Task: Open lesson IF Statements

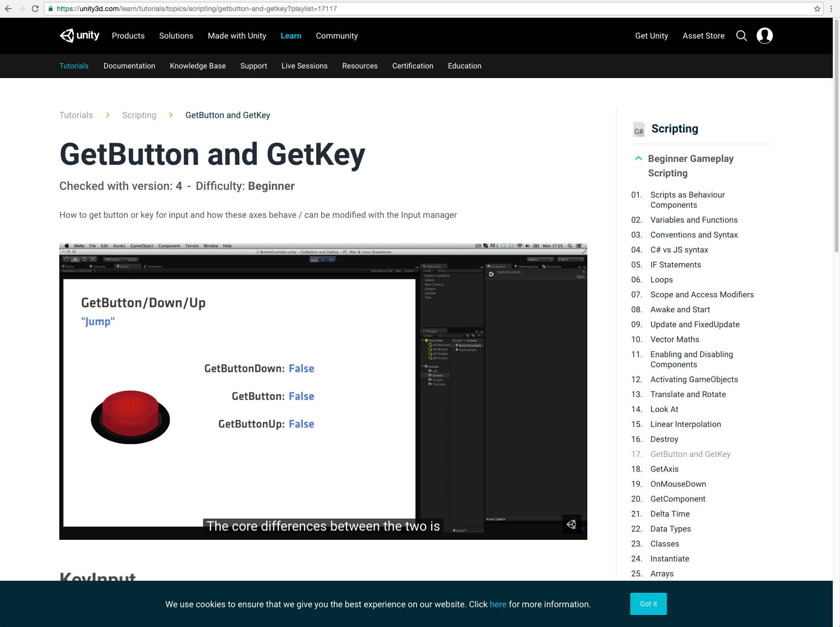Action: tap(676, 265)
